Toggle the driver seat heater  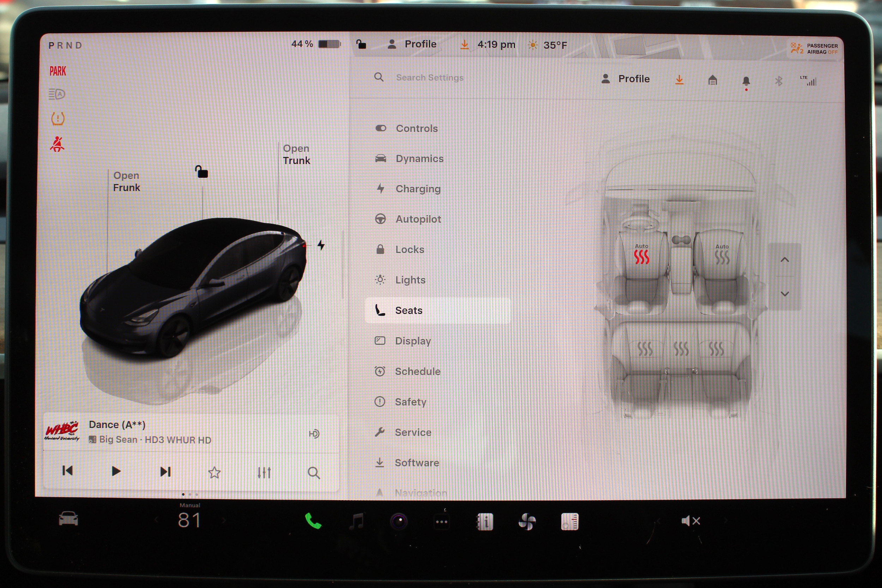click(x=641, y=257)
